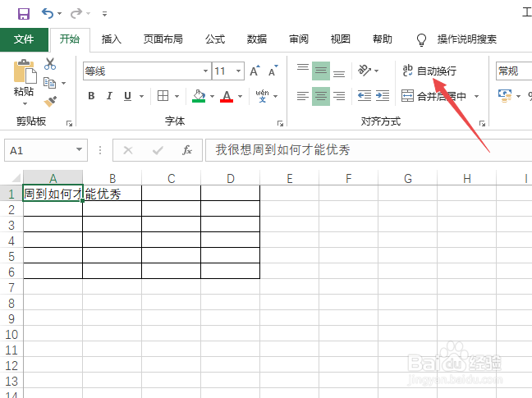Click the Decrease Font Size icon

pyautogui.click(x=273, y=71)
